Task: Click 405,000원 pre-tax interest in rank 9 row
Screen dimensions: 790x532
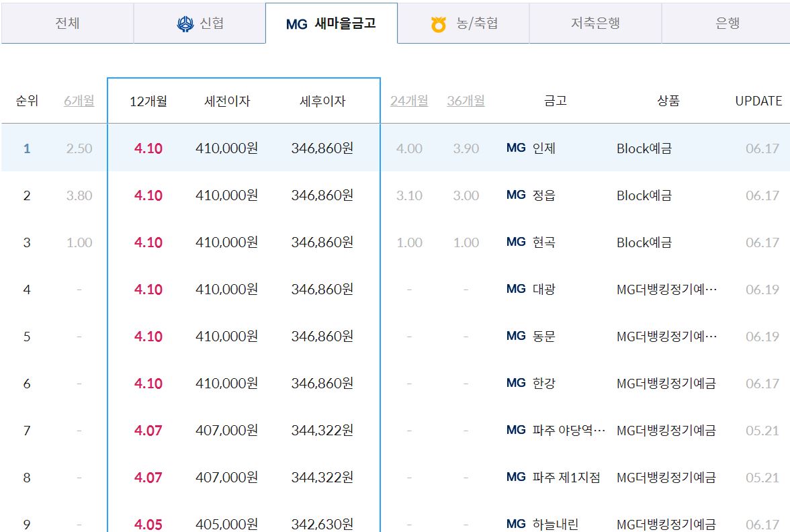Action: 227,524
